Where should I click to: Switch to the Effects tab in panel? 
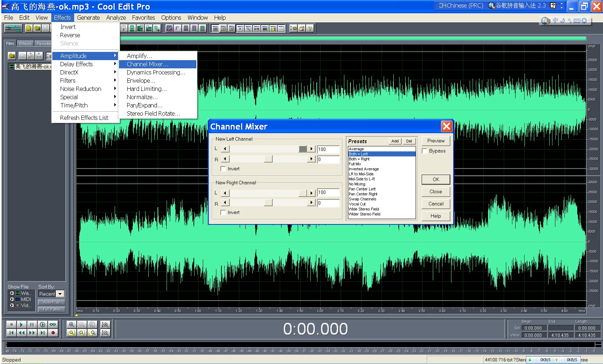[25, 44]
